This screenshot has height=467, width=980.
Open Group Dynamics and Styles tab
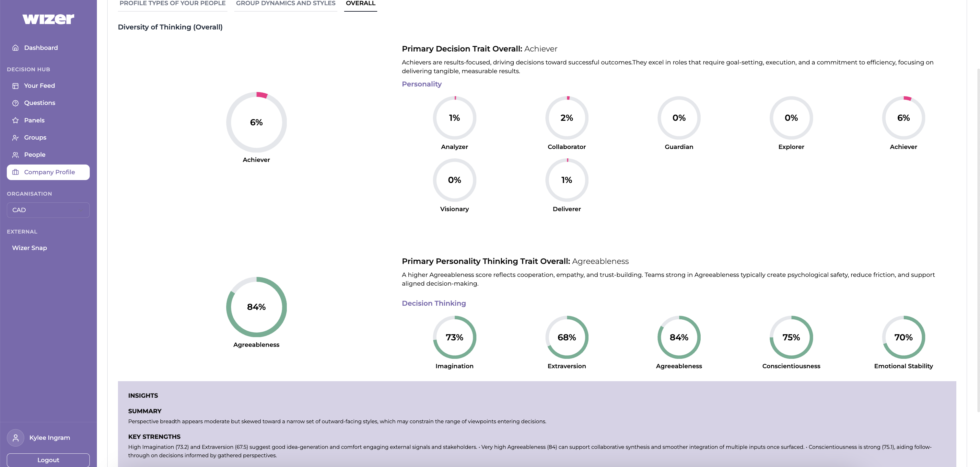[x=285, y=4]
